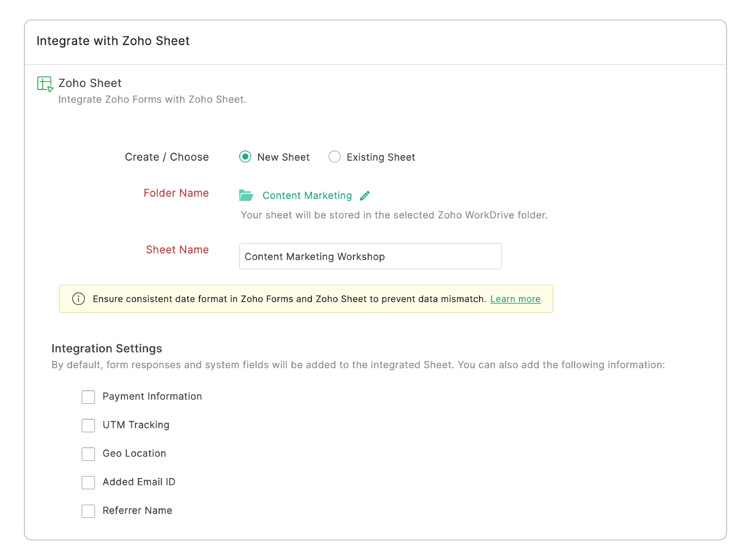Click the Existing Sheet label text
The width and height of the screenshot is (751, 560).
click(x=380, y=157)
